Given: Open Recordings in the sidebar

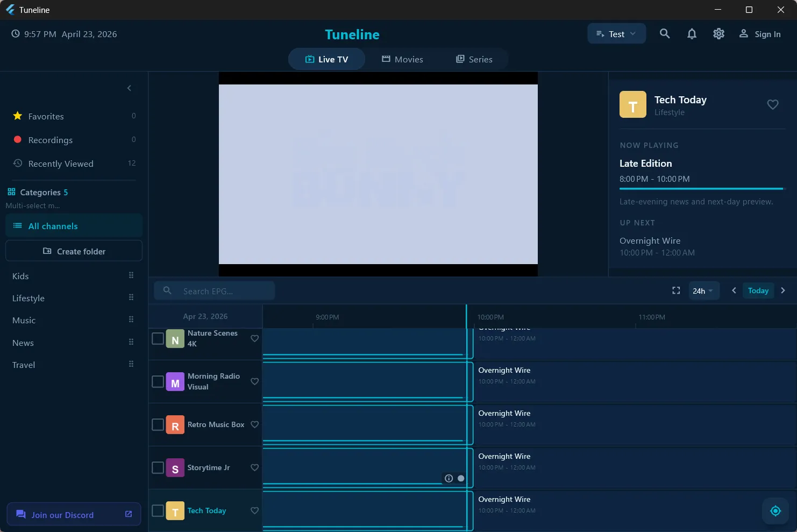Looking at the screenshot, I should coord(74,140).
